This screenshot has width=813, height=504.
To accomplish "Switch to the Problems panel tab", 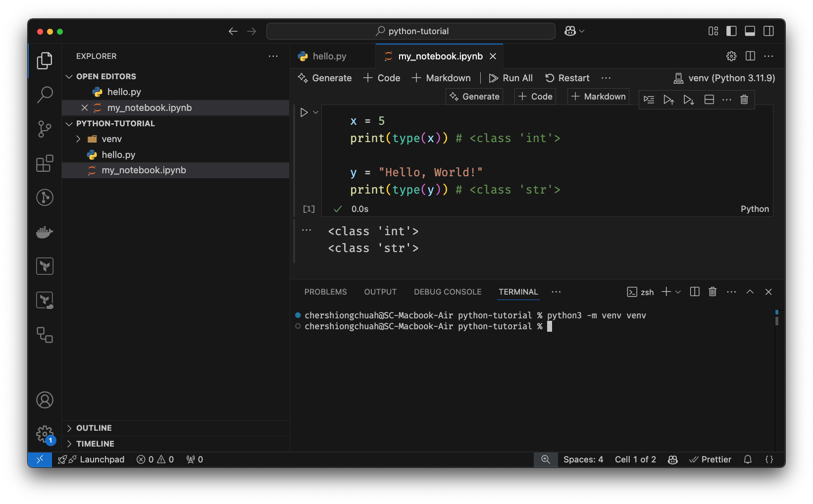I will click(x=325, y=292).
